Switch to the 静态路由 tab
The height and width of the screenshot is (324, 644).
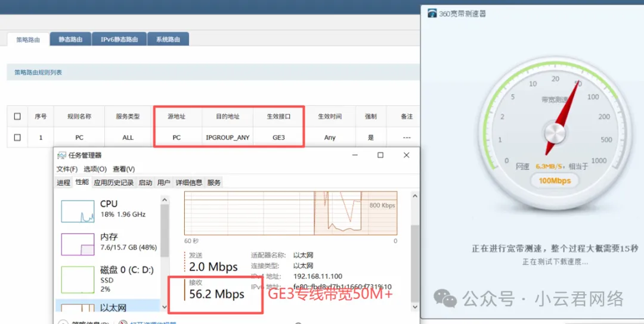click(70, 39)
